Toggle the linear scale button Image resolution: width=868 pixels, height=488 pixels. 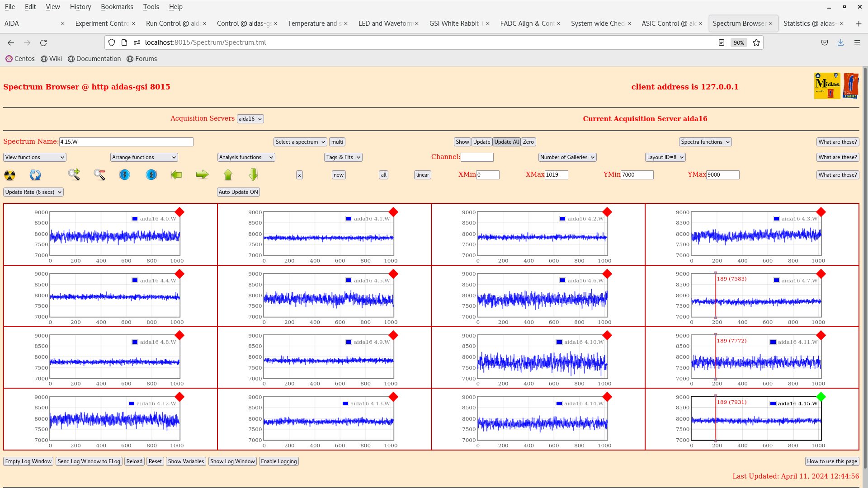(x=422, y=175)
